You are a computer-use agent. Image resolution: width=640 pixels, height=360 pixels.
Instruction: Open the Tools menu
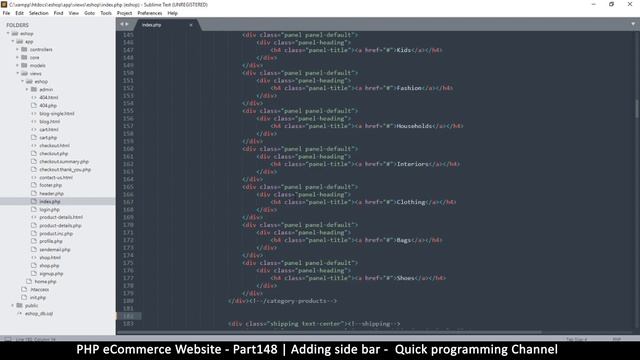106,13
